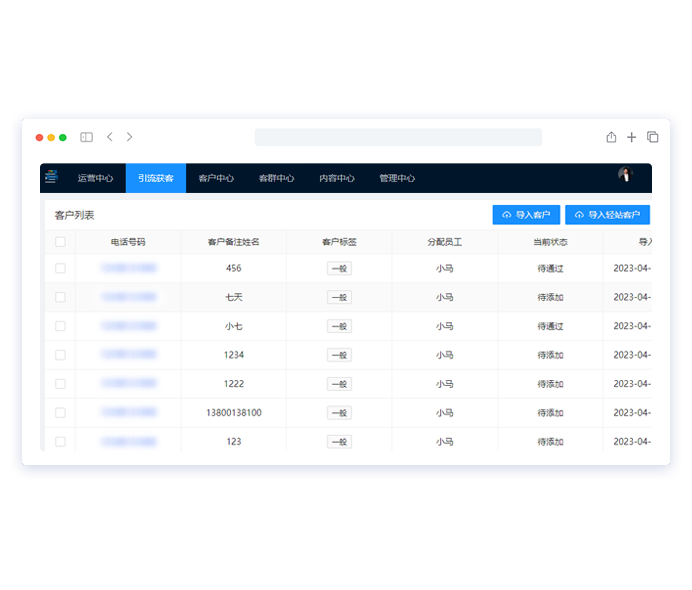Click the 一般 tag in row 小七

point(339,326)
